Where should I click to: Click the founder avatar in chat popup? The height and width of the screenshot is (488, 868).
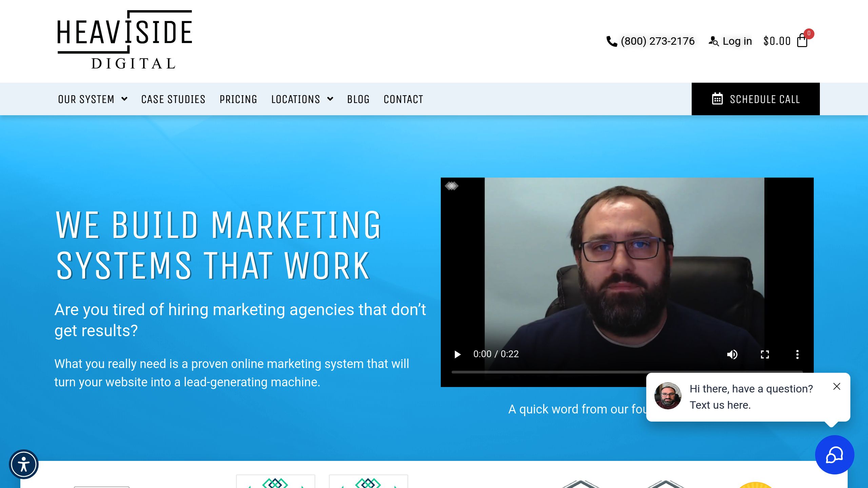click(668, 396)
